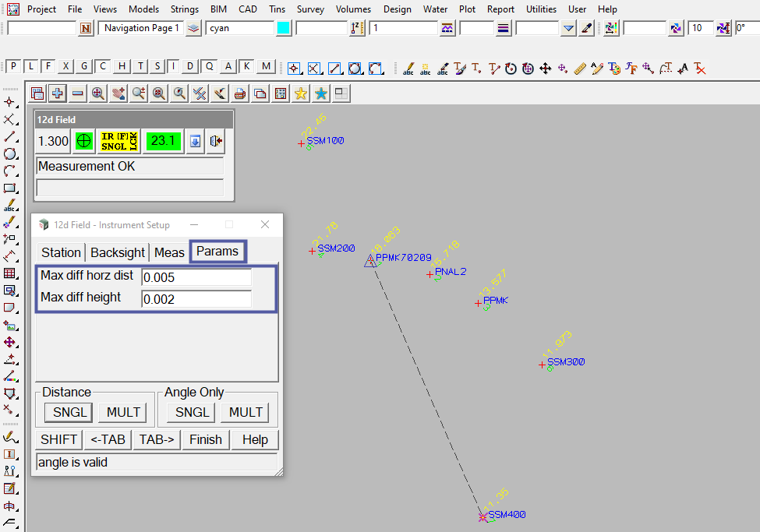Click the blue download arrow icon
The image size is (760, 532).
tap(196, 141)
